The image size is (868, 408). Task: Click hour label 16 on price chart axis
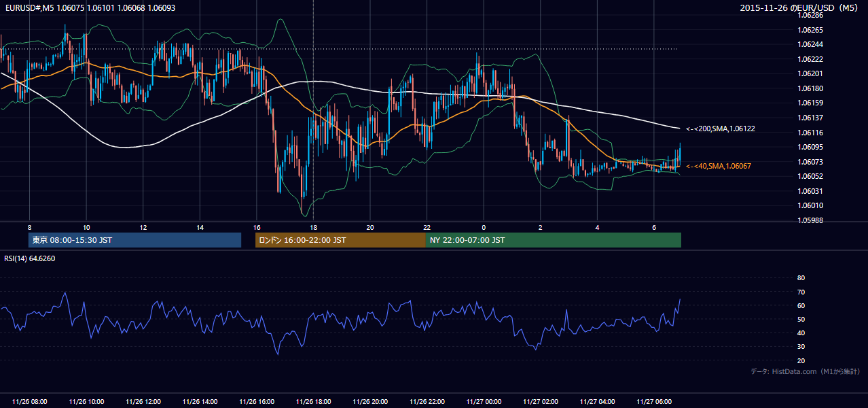(257, 227)
